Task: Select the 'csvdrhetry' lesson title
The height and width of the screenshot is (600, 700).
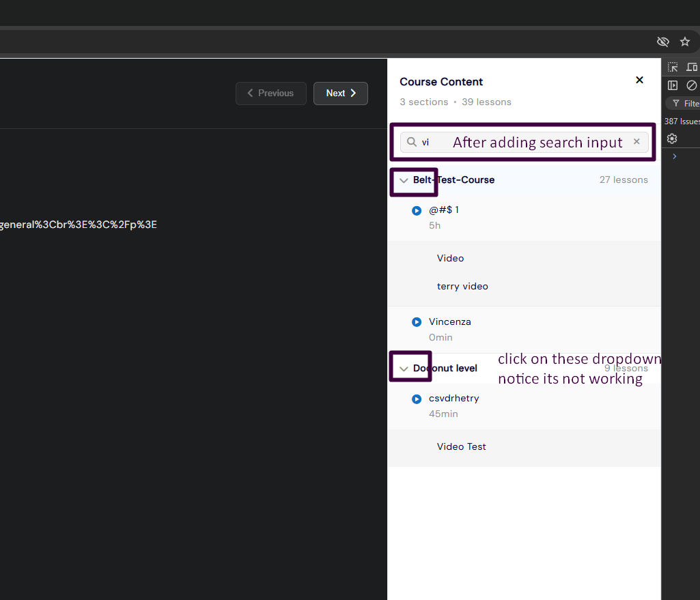Action: (453, 399)
